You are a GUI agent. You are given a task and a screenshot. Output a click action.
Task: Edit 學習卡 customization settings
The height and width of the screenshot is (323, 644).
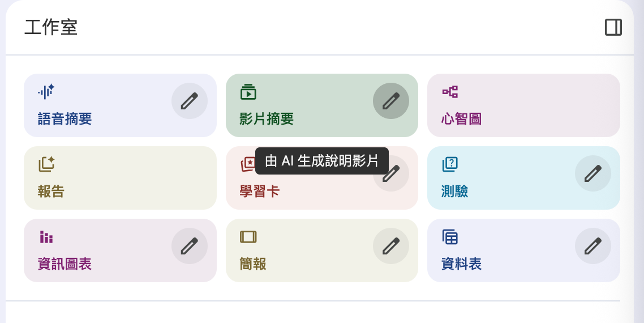coord(392,174)
